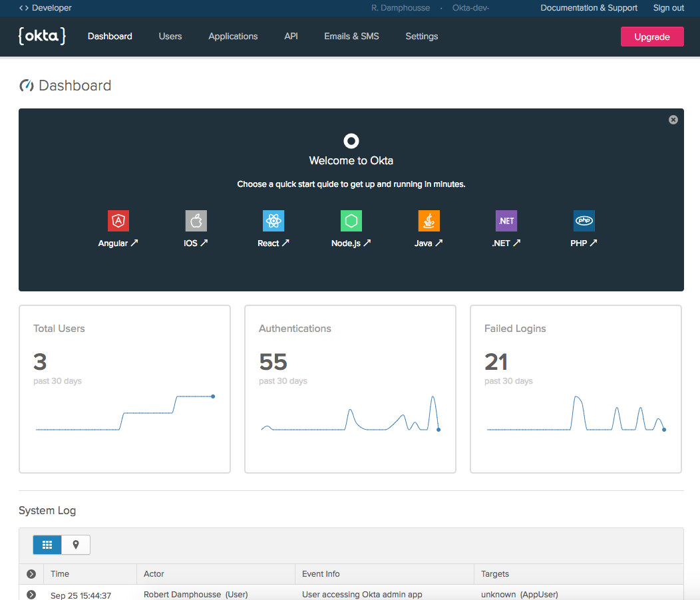Viewport: 700px width, 600px height.
Task: Open Documentation & Support link
Action: [589, 8]
